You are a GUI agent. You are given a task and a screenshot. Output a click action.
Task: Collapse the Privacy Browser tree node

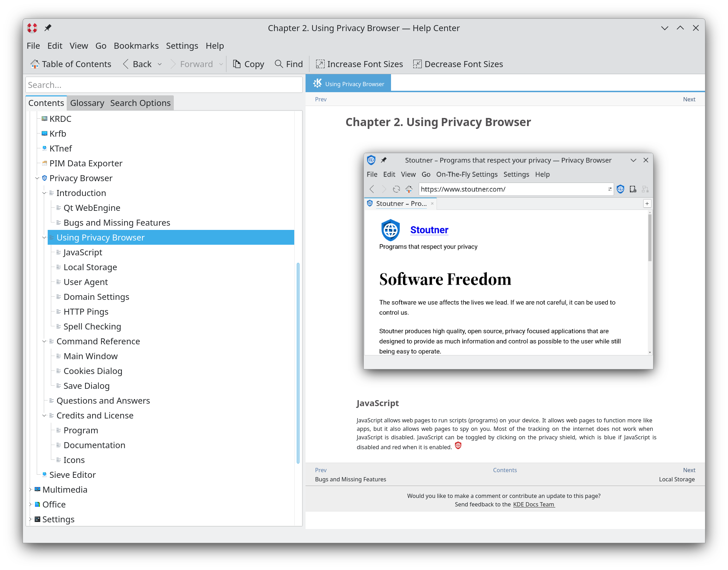(x=37, y=178)
